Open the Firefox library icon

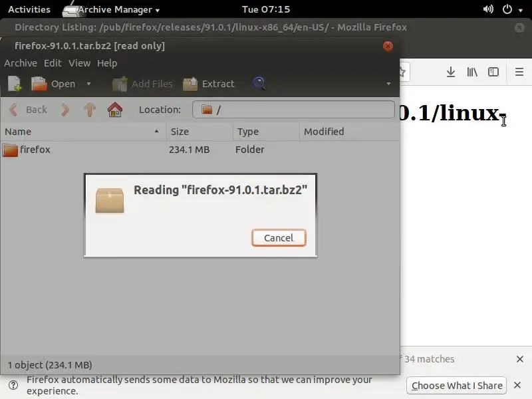click(x=472, y=72)
